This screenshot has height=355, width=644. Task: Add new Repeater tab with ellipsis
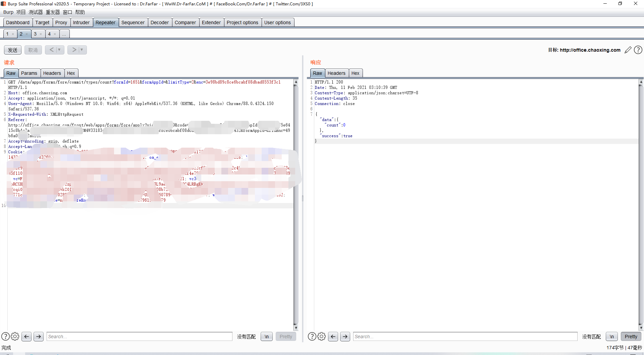pyautogui.click(x=64, y=34)
